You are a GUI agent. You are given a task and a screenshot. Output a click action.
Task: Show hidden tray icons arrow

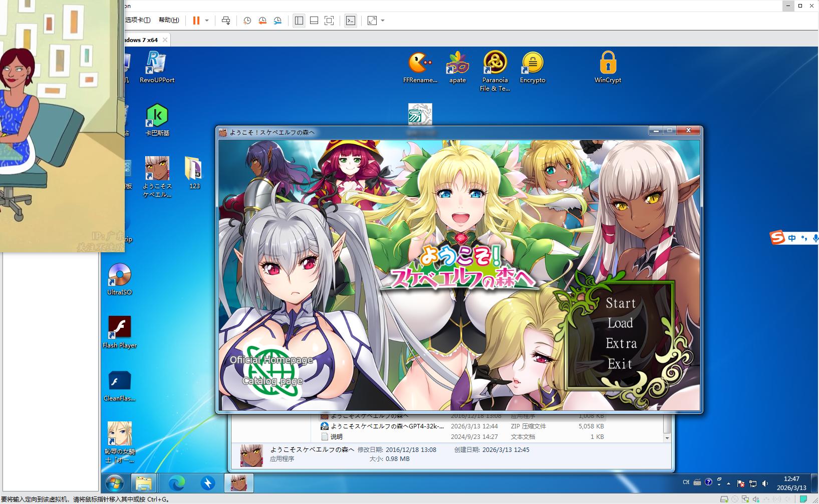click(728, 483)
